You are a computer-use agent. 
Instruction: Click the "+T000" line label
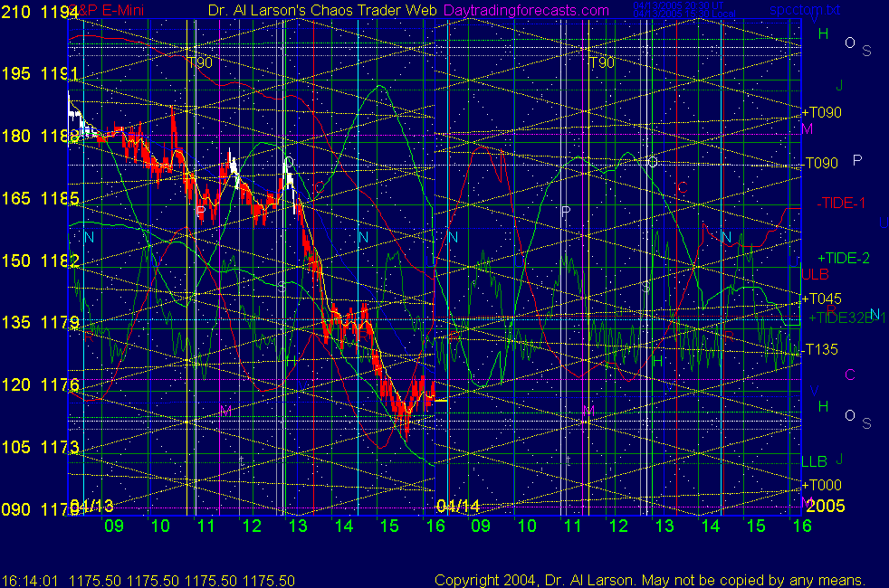click(821, 485)
